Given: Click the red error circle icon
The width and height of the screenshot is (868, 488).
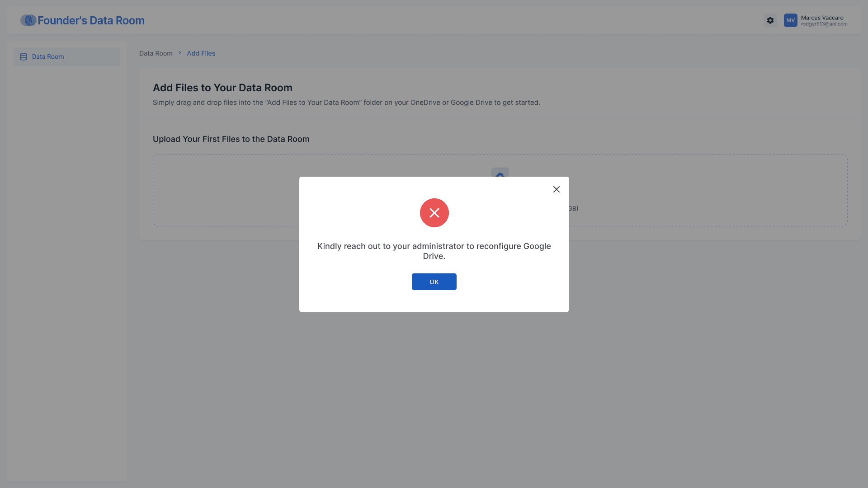Looking at the screenshot, I should (x=434, y=213).
